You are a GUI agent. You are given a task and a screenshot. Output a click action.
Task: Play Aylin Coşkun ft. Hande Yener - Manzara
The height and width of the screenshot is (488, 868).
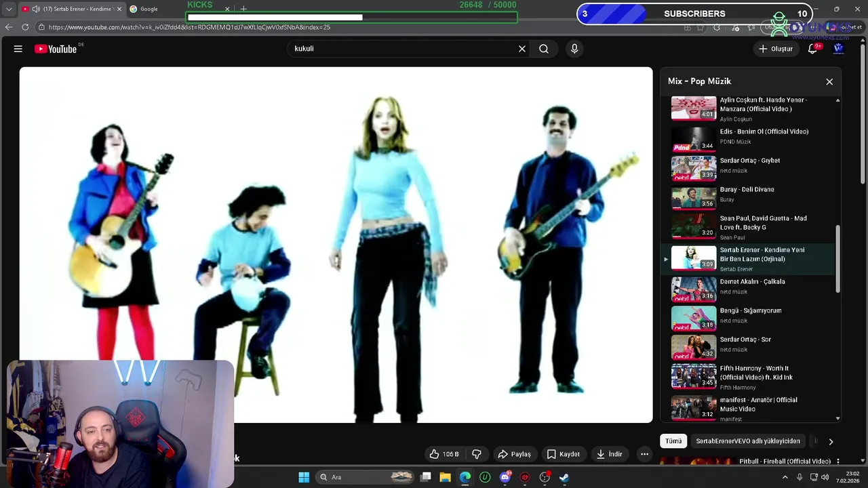click(x=749, y=108)
